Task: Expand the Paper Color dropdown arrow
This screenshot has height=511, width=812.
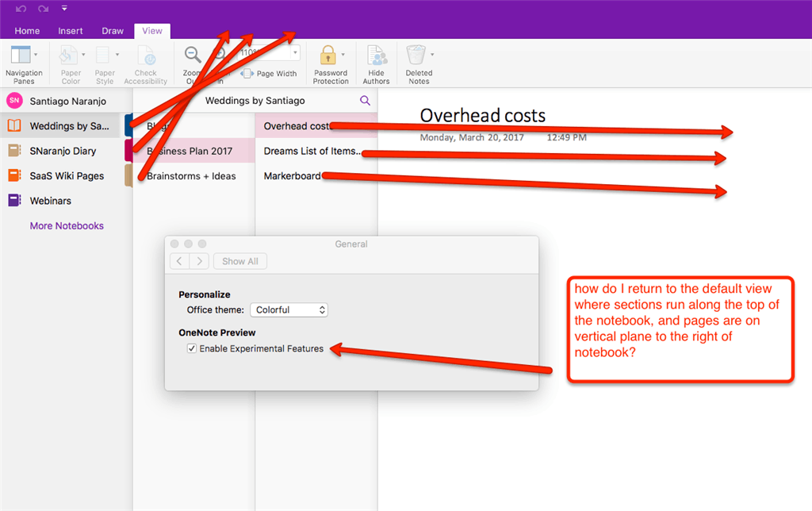Action: click(x=83, y=55)
